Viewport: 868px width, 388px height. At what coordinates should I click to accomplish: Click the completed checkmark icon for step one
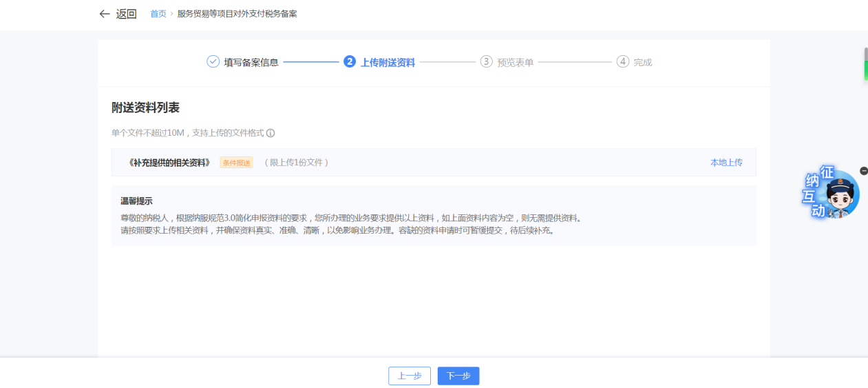(213, 62)
